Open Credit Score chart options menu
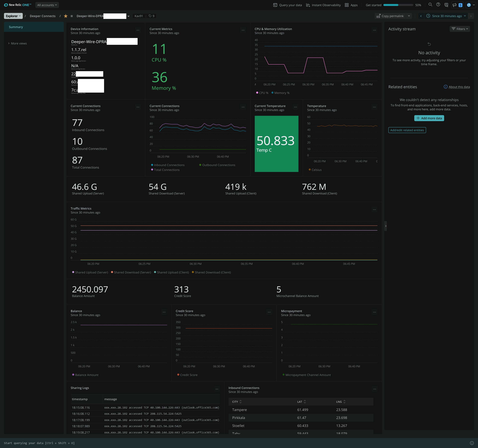The height and width of the screenshot is (448, 478). click(269, 312)
